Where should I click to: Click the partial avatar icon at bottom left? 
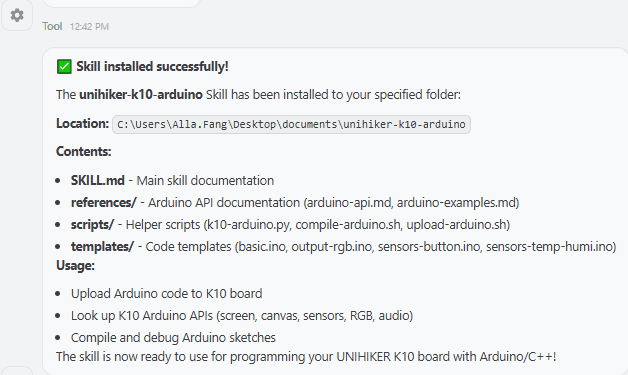coord(16,371)
